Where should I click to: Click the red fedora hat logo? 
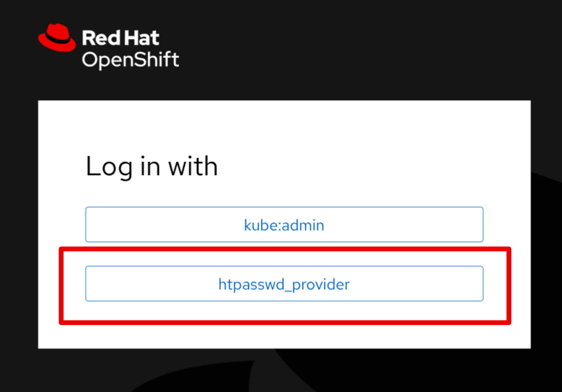57,37
